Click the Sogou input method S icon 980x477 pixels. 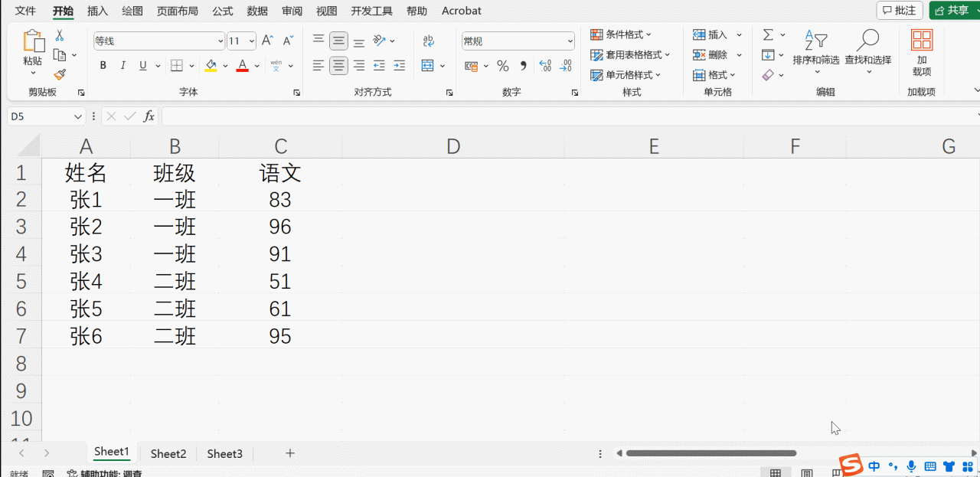pos(851,465)
